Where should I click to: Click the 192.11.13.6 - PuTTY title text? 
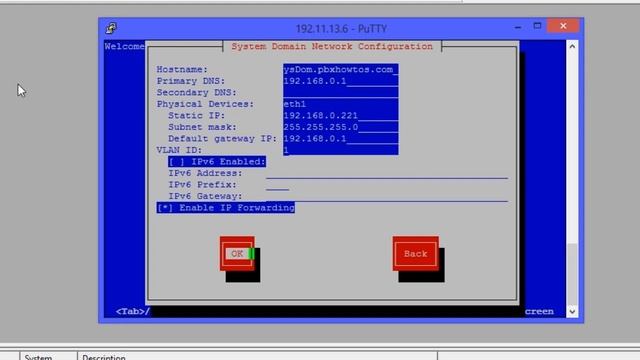tap(341, 29)
